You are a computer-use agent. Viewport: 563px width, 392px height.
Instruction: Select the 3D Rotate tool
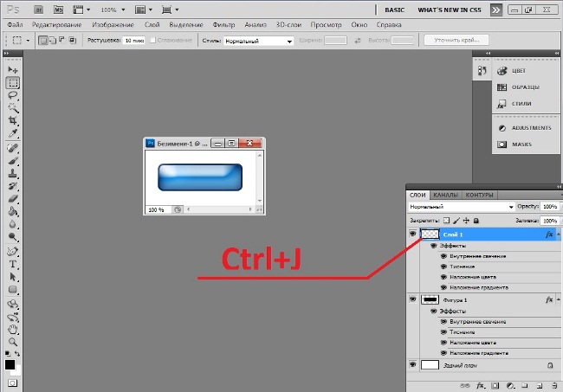tap(13, 304)
